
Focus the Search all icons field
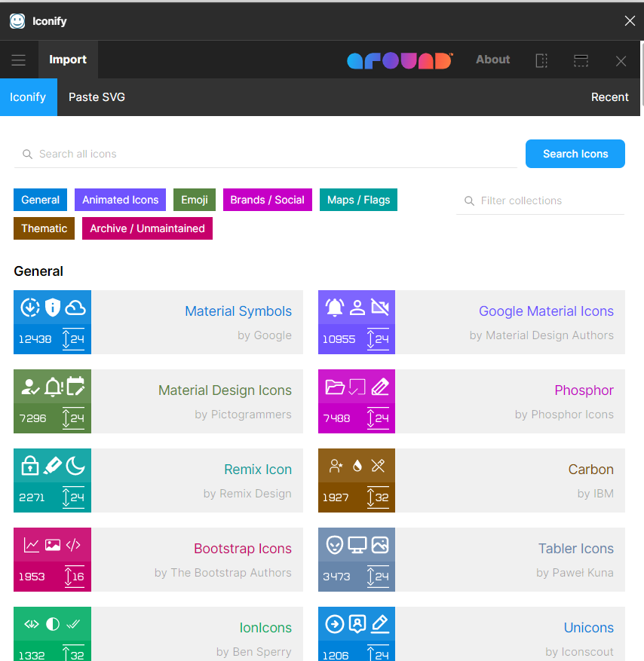pyautogui.click(x=265, y=154)
